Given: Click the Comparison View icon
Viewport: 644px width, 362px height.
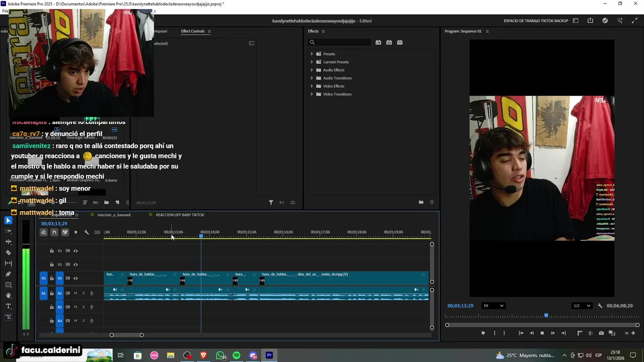Looking at the screenshot, I should coord(612,333).
